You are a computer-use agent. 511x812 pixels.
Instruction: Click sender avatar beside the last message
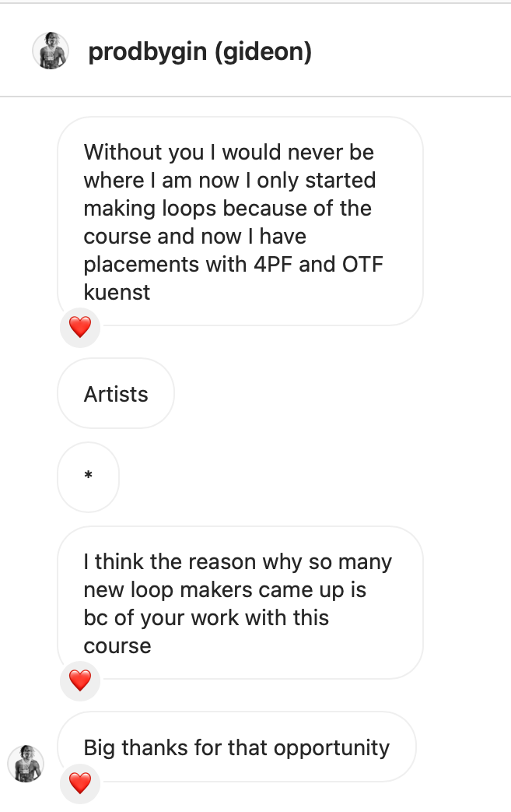[x=26, y=763]
